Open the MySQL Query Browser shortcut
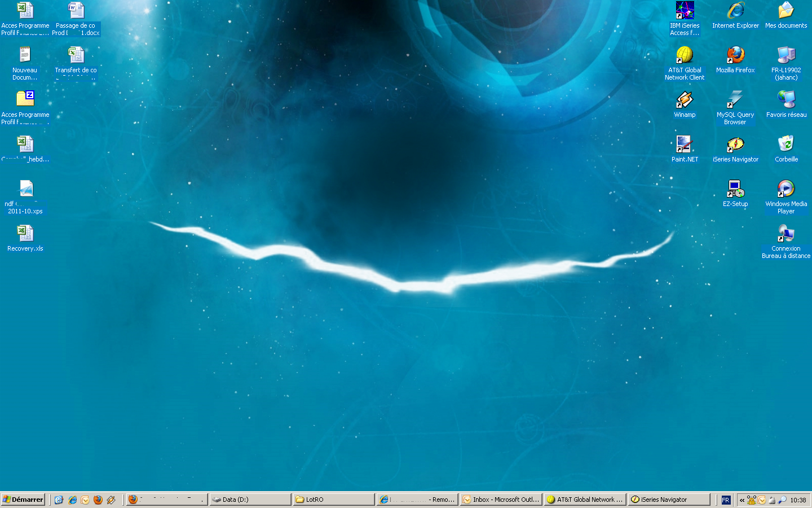812x508 pixels. point(735,100)
